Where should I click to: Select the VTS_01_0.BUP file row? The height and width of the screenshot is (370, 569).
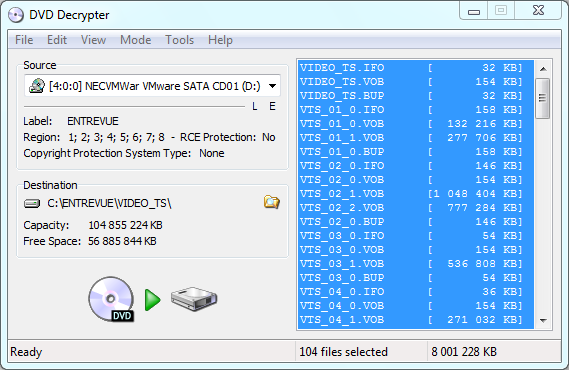pyautogui.click(x=416, y=152)
